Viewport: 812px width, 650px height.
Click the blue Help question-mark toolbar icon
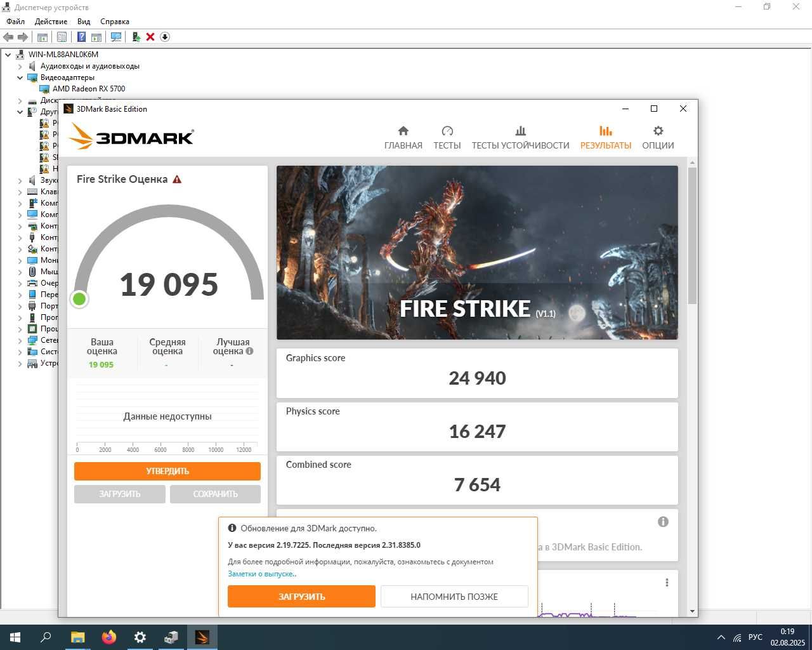(81, 37)
